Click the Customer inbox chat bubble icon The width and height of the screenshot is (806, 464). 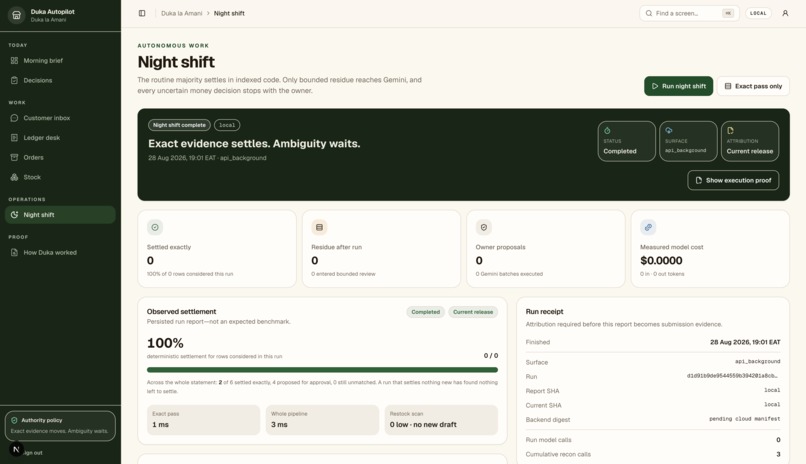pyautogui.click(x=14, y=118)
